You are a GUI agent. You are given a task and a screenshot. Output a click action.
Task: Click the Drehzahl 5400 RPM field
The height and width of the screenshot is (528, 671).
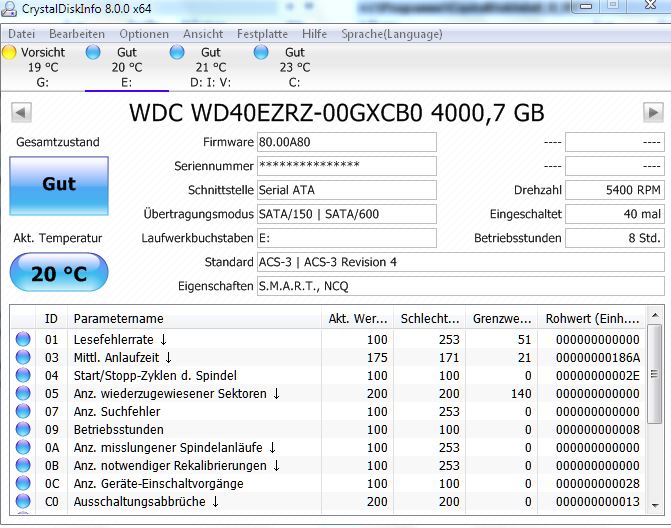pos(615,190)
